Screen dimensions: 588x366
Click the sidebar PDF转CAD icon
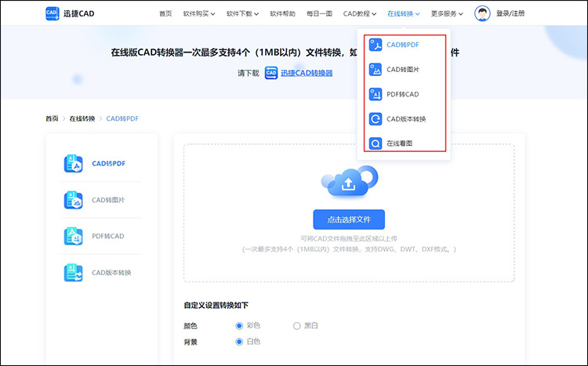click(x=74, y=236)
